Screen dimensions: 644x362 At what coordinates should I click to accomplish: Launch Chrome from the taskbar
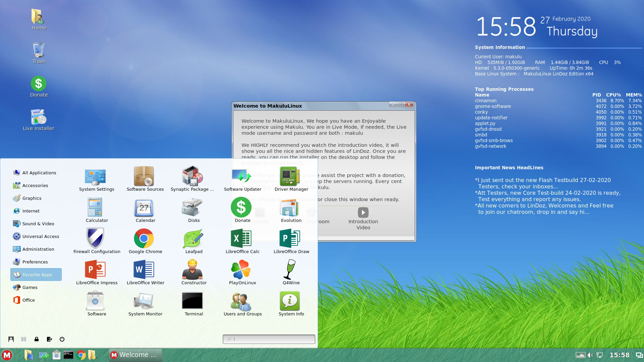(81, 355)
